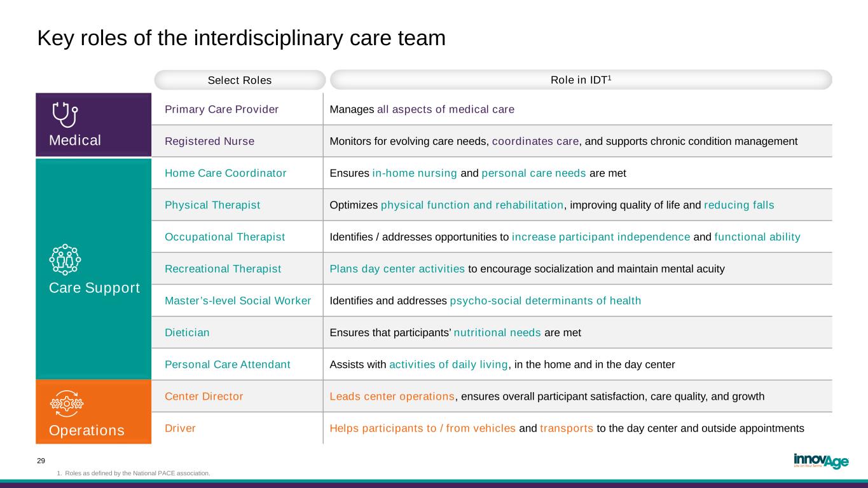Click the 'Medical' category label
The height and width of the screenshot is (488, 868).
tap(75, 140)
